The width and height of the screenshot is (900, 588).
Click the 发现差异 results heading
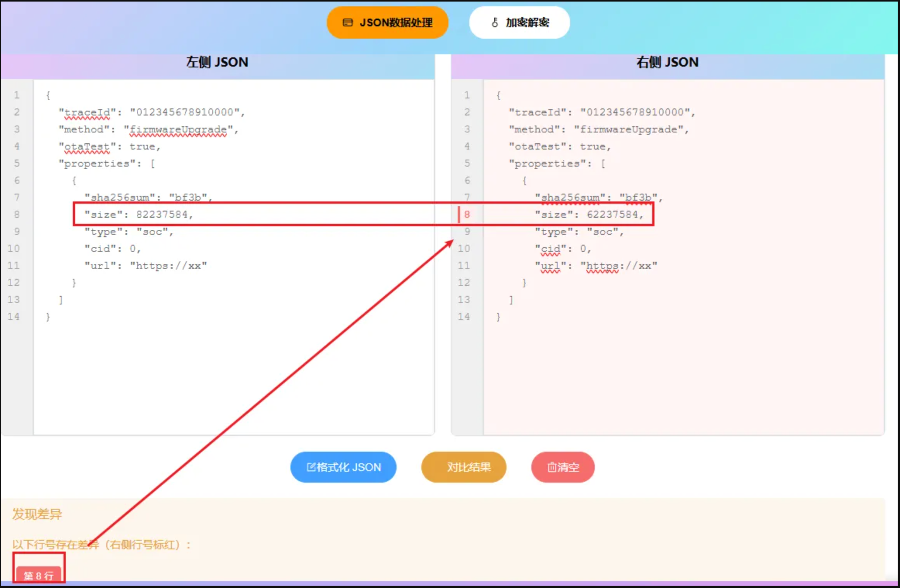(x=37, y=514)
